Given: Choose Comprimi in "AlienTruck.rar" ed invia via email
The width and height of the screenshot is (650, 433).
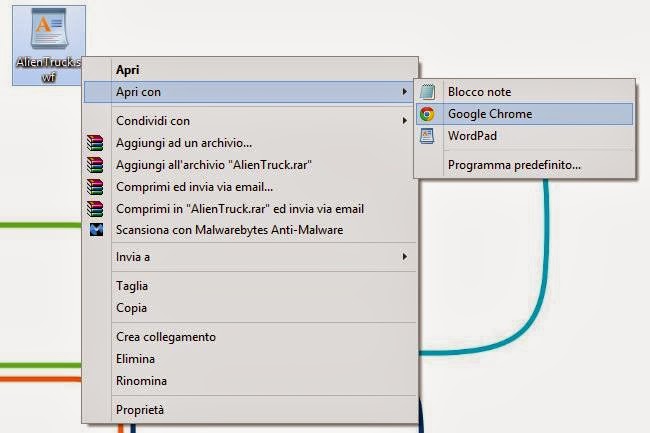Looking at the screenshot, I should pyautogui.click(x=250, y=209).
